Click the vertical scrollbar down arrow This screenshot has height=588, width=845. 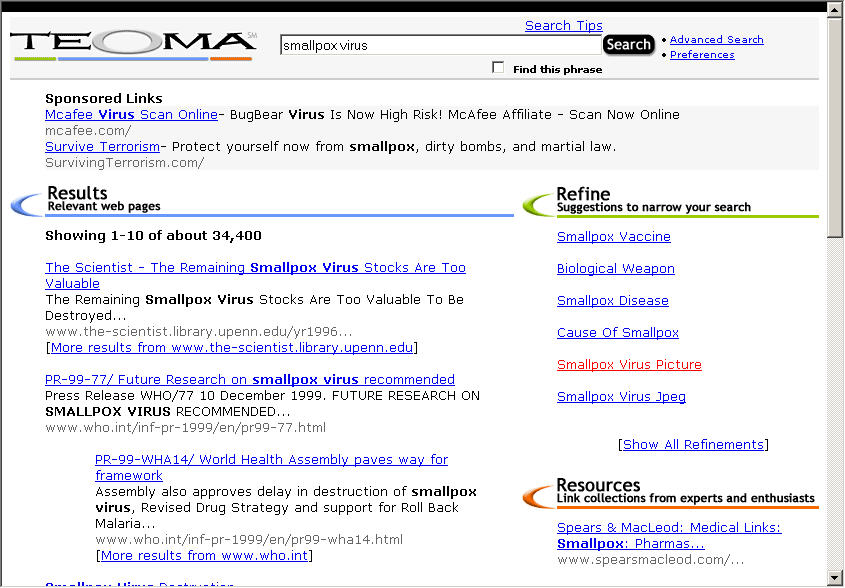tap(836, 577)
